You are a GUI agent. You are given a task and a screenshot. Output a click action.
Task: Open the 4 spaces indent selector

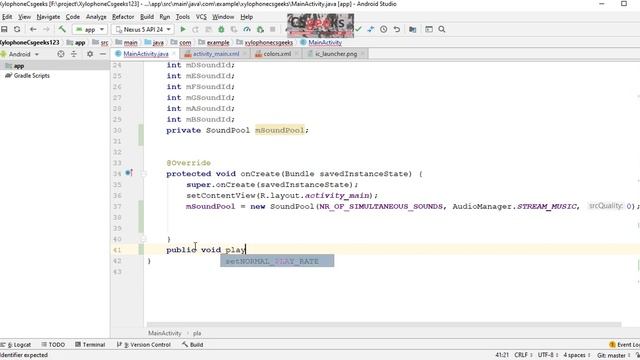pyautogui.click(x=577, y=355)
